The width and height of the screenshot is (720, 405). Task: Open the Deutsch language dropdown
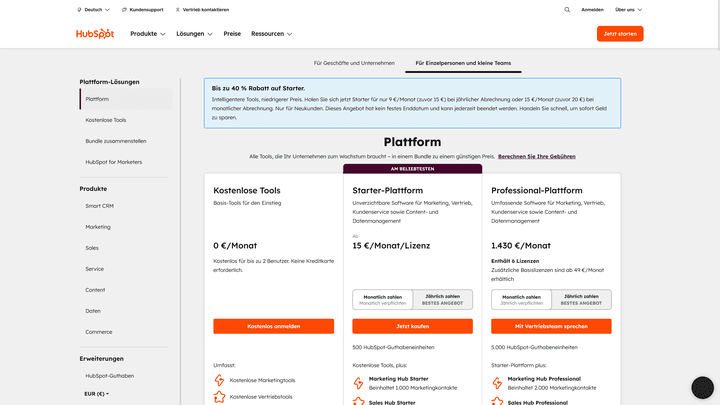(94, 10)
